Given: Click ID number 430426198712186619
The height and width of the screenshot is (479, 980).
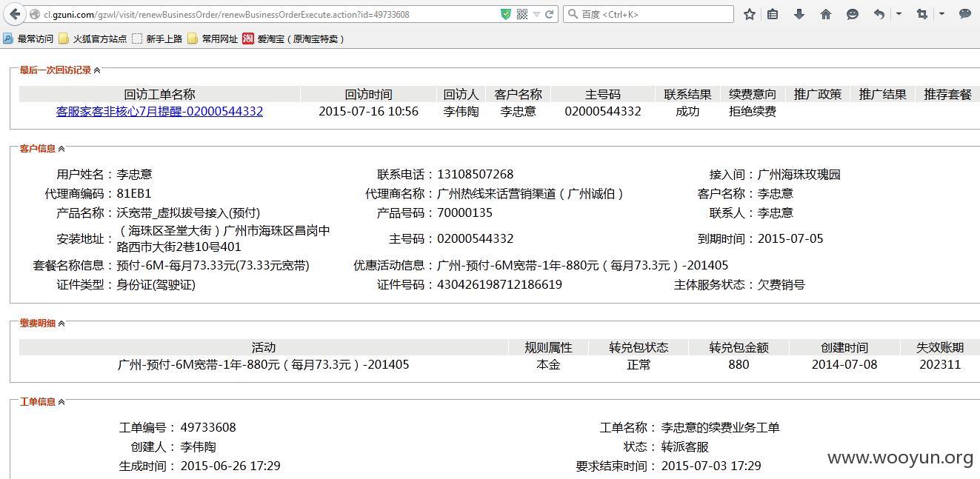Looking at the screenshot, I should click(x=500, y=284).
